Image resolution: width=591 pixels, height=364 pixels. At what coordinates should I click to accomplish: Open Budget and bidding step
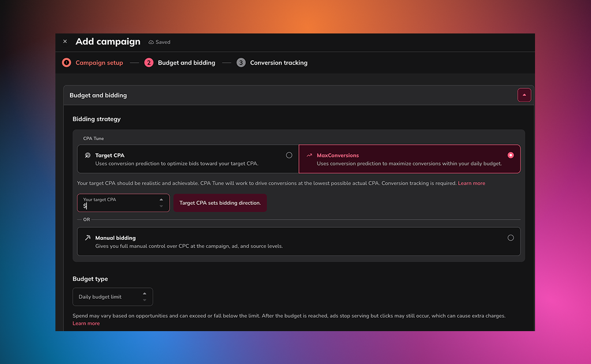point(186,62)
